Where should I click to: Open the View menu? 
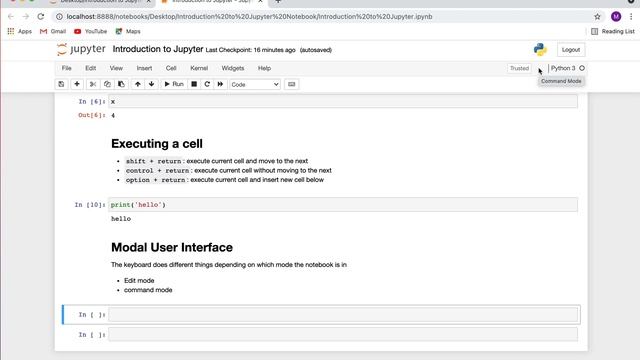pos(116,68)
